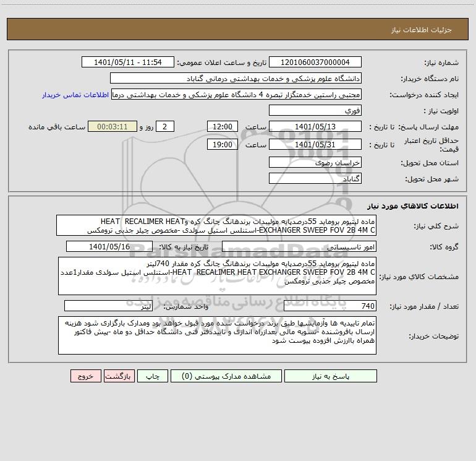The image size is (476, 461).
Task: Click the buyer organization name field
Action: 236,79
